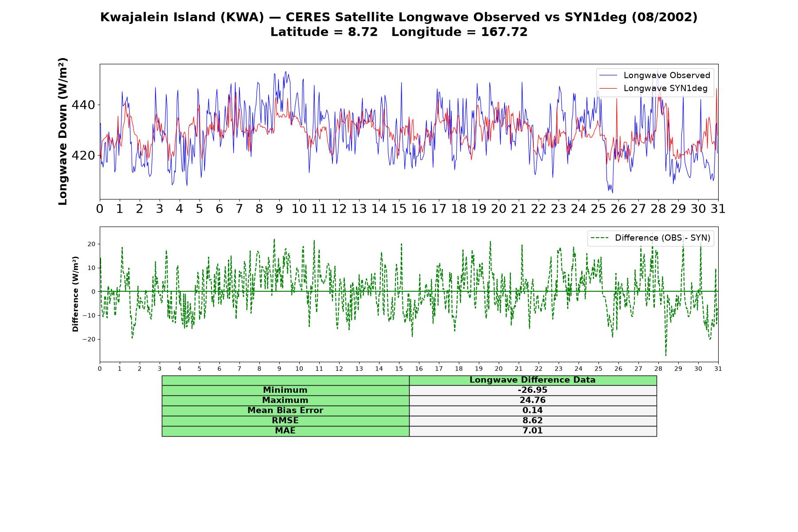This screenshot has width=798, height=532.
Task: Click the 440 tick on upper y-axis
Action: pos(83,105)
